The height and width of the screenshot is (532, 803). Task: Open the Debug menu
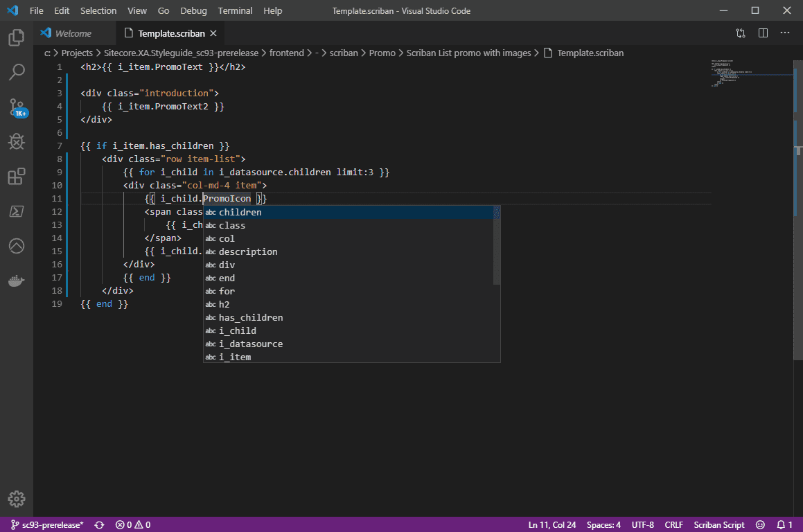point(193,11)
